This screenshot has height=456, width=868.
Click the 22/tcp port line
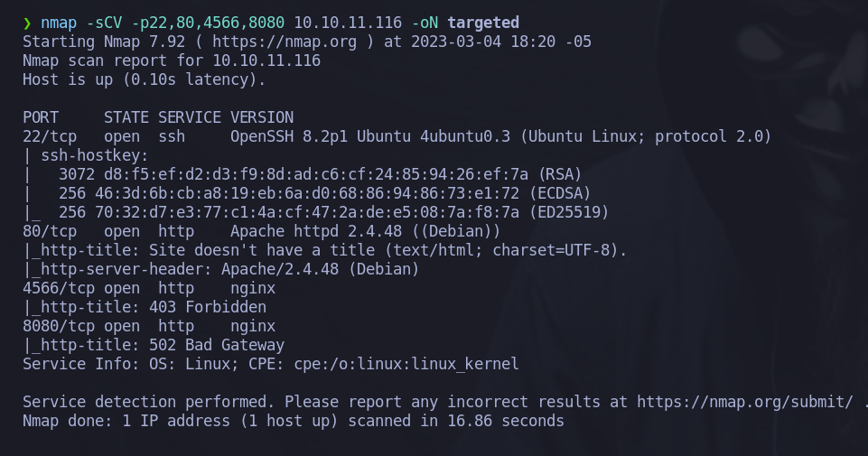point(397,136)
